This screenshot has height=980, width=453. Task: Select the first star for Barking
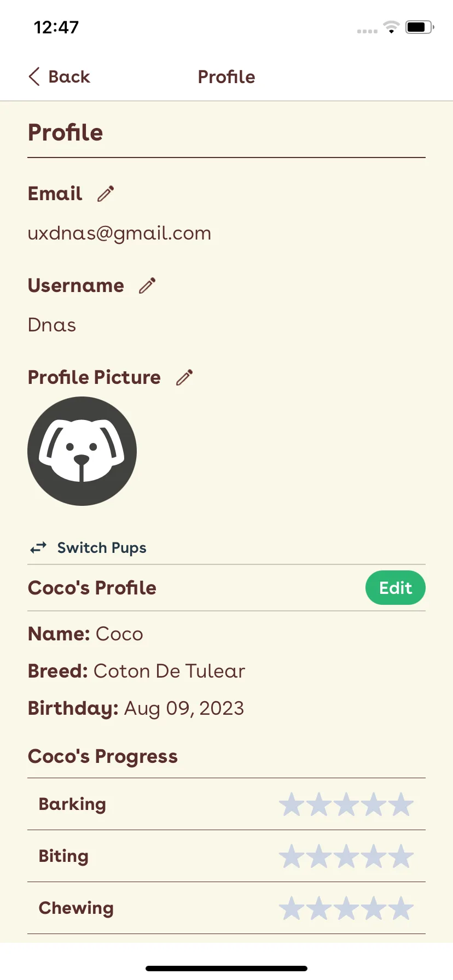coord(292,804)
